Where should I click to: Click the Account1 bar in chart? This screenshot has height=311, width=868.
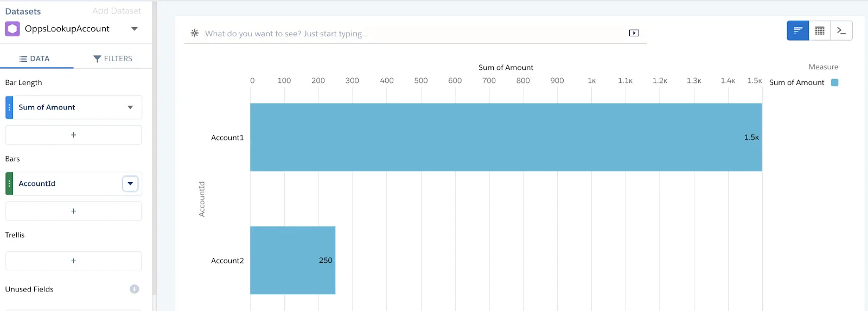click(506, 137)
